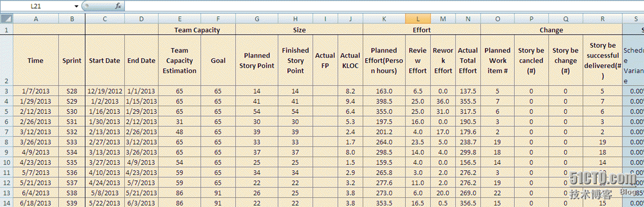
Task: Click the review effort cell 23.5
Action: click(x=418, y=142)
